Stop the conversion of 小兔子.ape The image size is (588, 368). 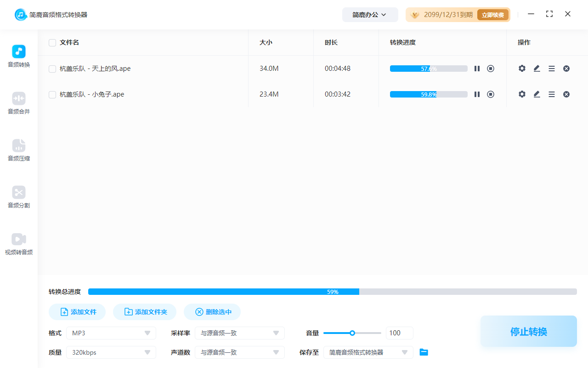click(x=491, y=94)
